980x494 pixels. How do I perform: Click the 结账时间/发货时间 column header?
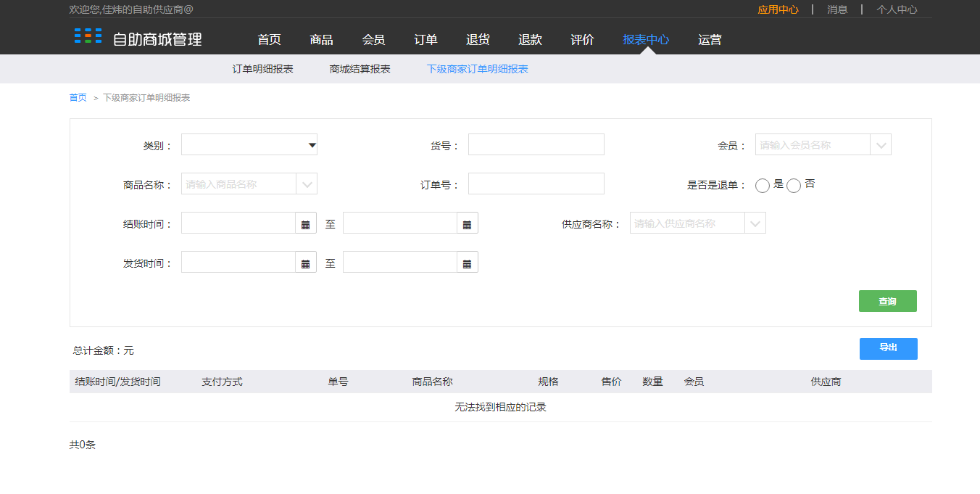(117, 382)
